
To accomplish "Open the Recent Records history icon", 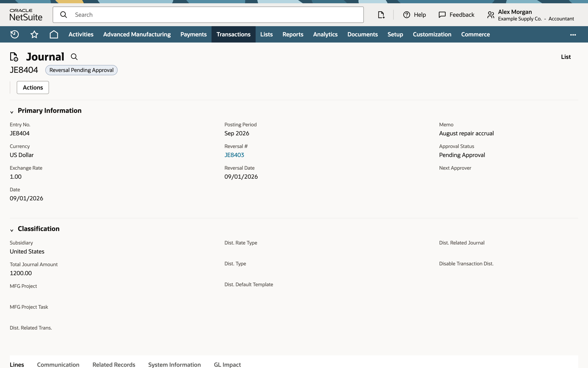I will [x=14, y=34].
